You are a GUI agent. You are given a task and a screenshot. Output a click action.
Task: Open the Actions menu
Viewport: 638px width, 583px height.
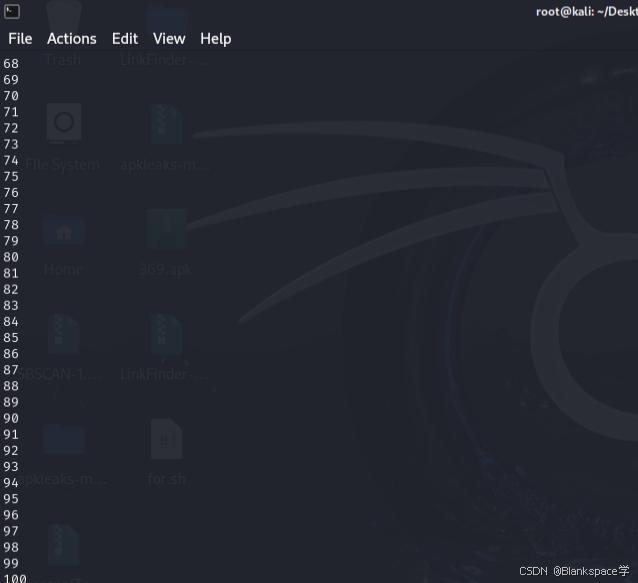tap(72, 39)
